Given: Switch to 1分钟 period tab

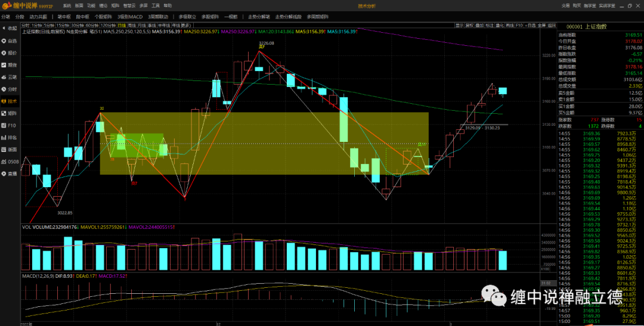Looking at the screenshot, I should [x=37, y=26].
